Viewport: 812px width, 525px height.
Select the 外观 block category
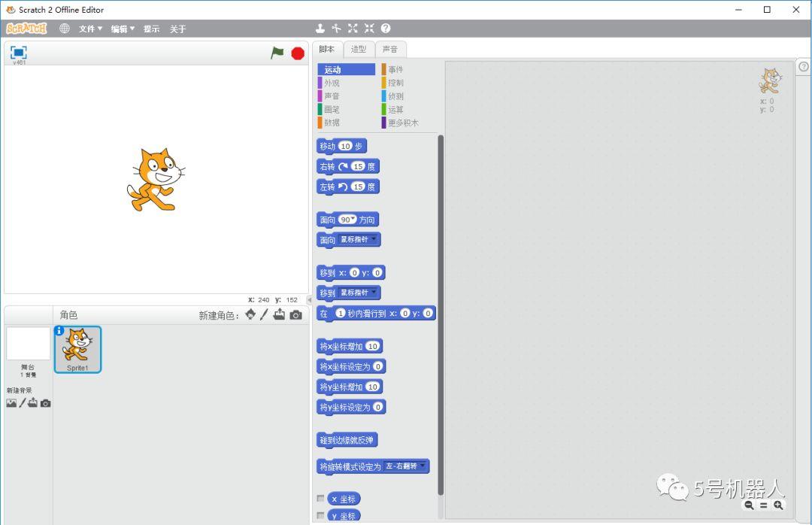(346, 83)
